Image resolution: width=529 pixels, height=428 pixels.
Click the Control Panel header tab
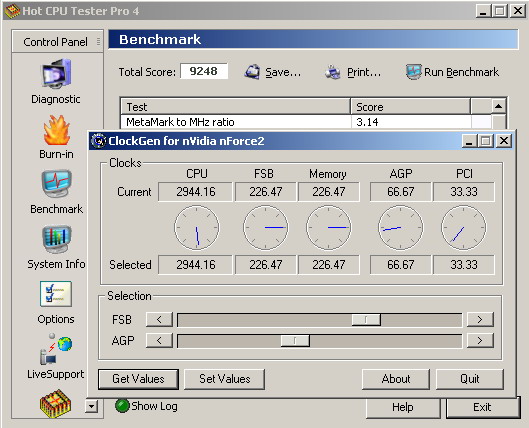pos(57,41)
